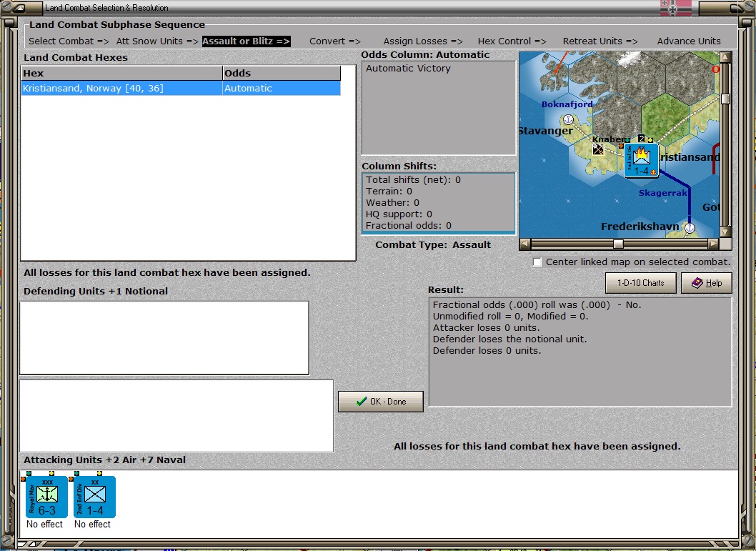
Task: Click the Total shifts (net): 0 line
Action: pyautogui.click(x=413, y=180)
